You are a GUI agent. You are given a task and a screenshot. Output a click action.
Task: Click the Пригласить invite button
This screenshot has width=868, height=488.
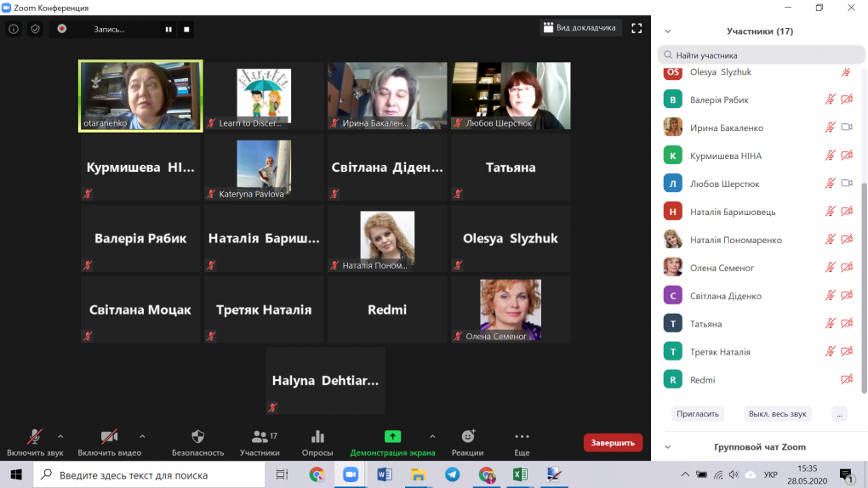698,414
